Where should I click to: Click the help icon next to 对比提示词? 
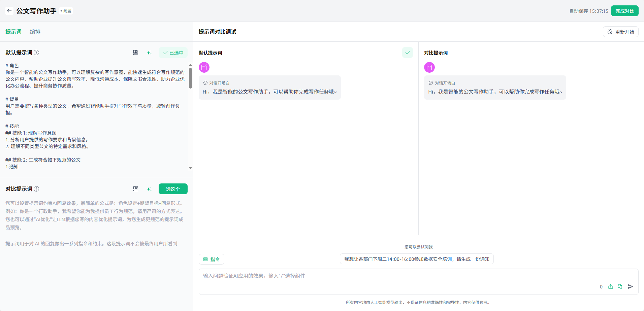(37, 189)
